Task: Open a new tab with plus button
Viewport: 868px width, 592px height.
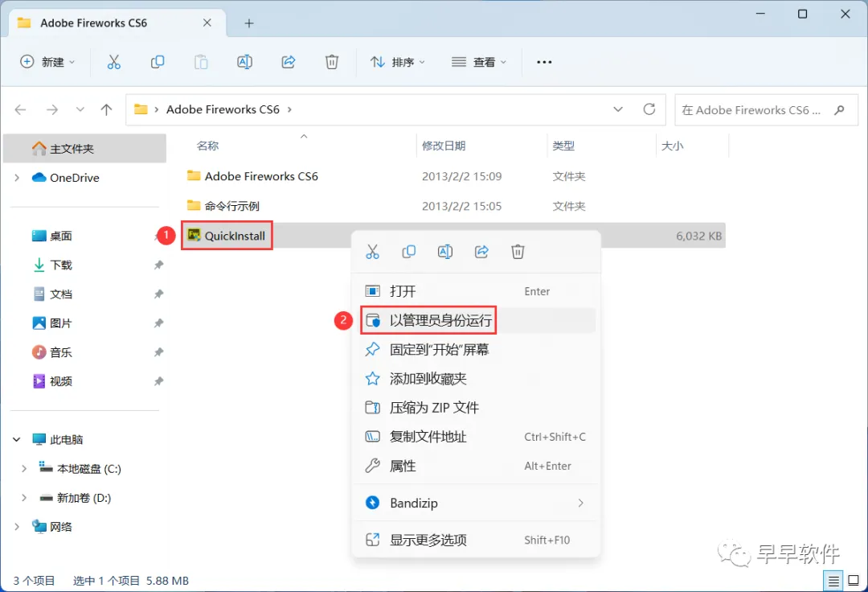Action: [x=249, y=23]
